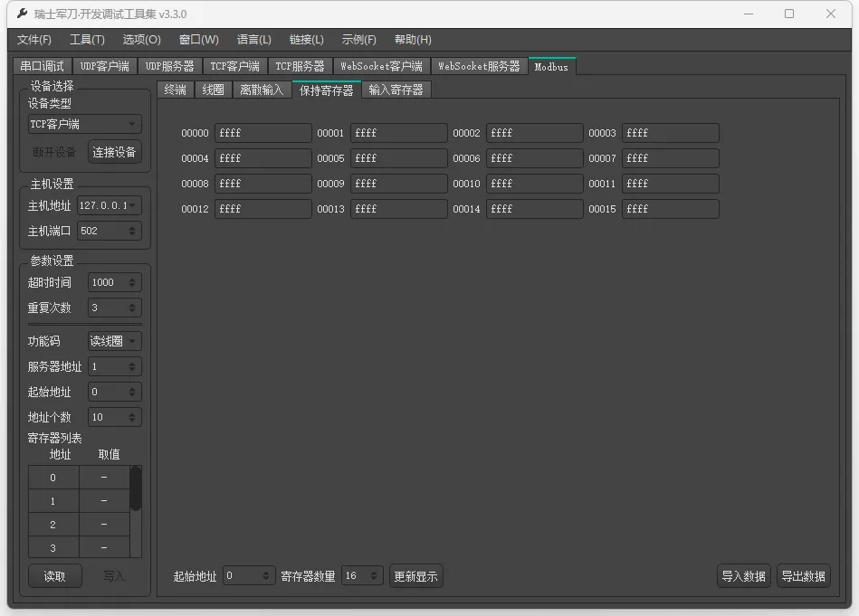Open the 输入寄存器 sub-tab
This screenshot has height=616, width=859.
[396, 90]
